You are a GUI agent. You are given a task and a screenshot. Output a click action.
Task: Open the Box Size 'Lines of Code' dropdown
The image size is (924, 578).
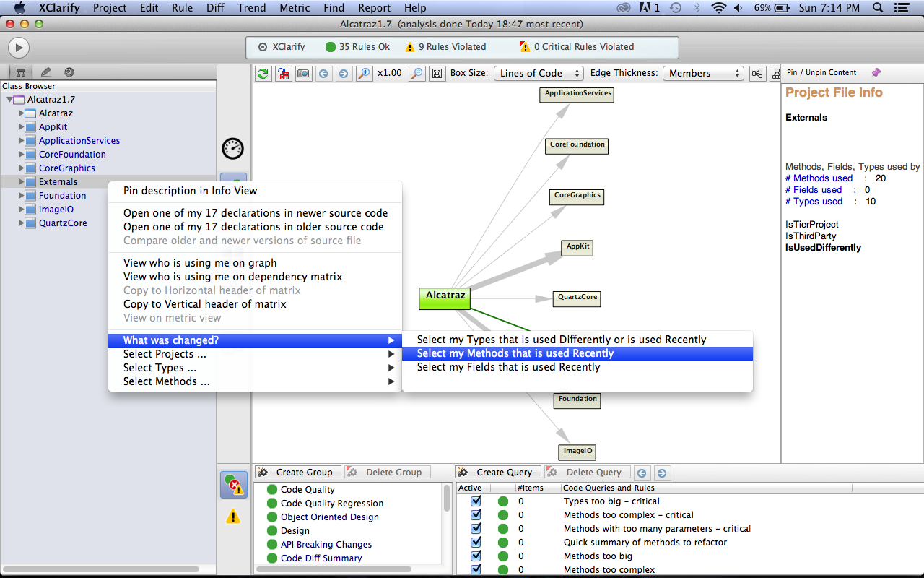pos(539,73)
